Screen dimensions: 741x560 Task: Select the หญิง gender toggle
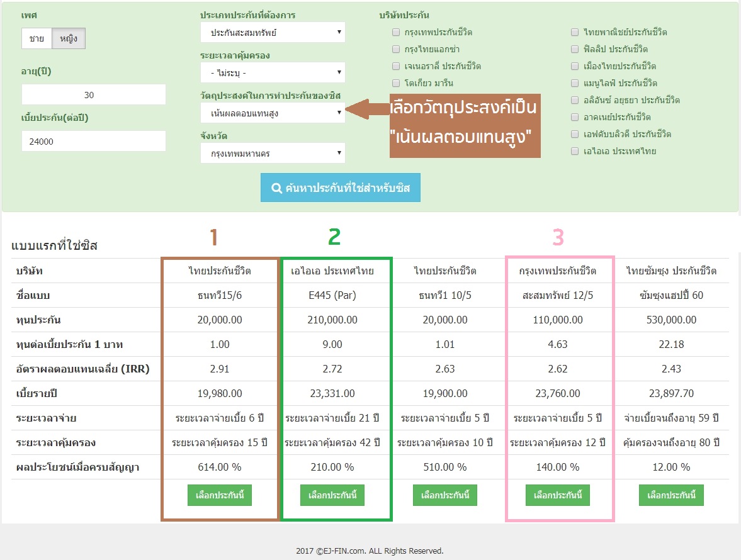[69, 38]
